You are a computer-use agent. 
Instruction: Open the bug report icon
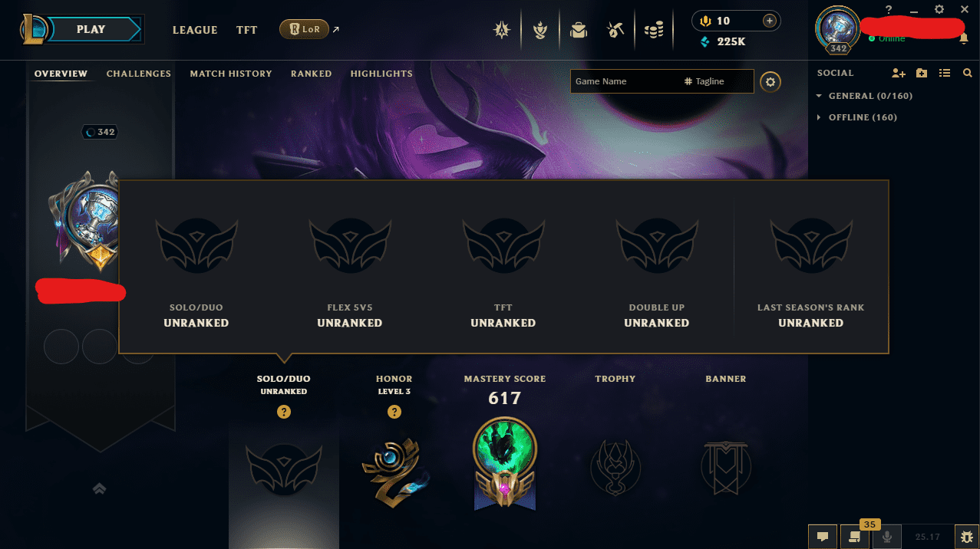[967, 537]
